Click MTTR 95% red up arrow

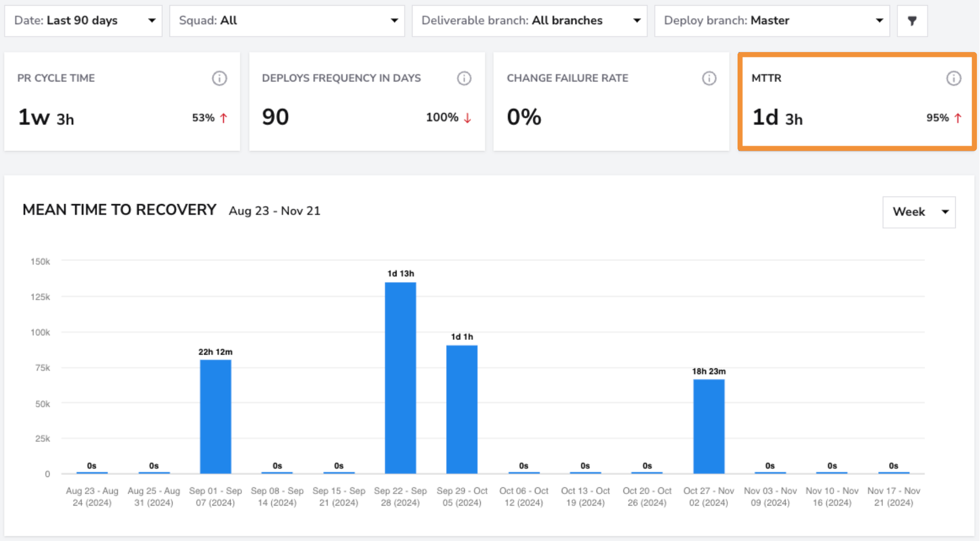point(958,118)
